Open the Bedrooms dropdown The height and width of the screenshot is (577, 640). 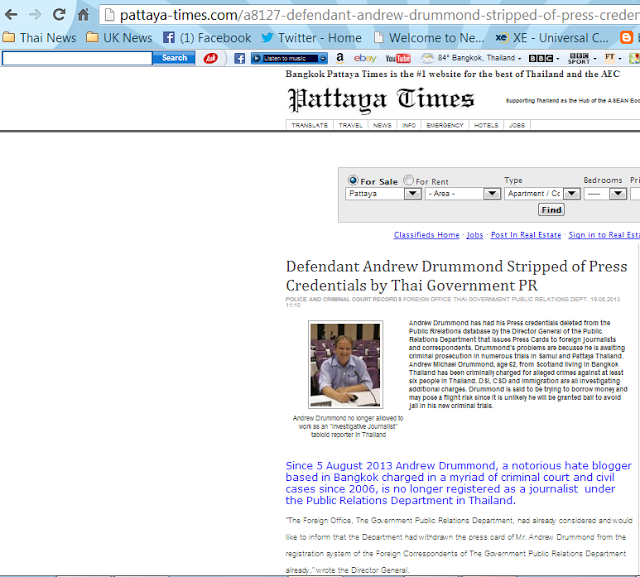coord(605,193)
